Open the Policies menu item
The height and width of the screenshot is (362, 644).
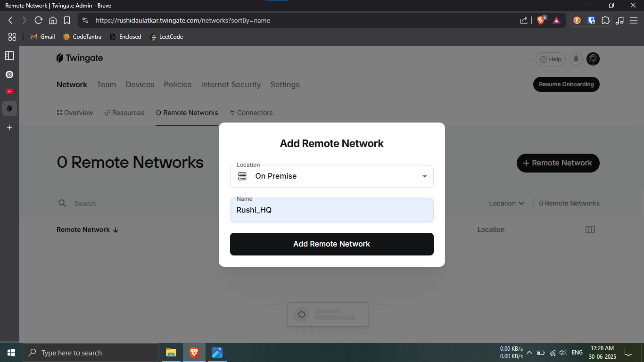177,84
